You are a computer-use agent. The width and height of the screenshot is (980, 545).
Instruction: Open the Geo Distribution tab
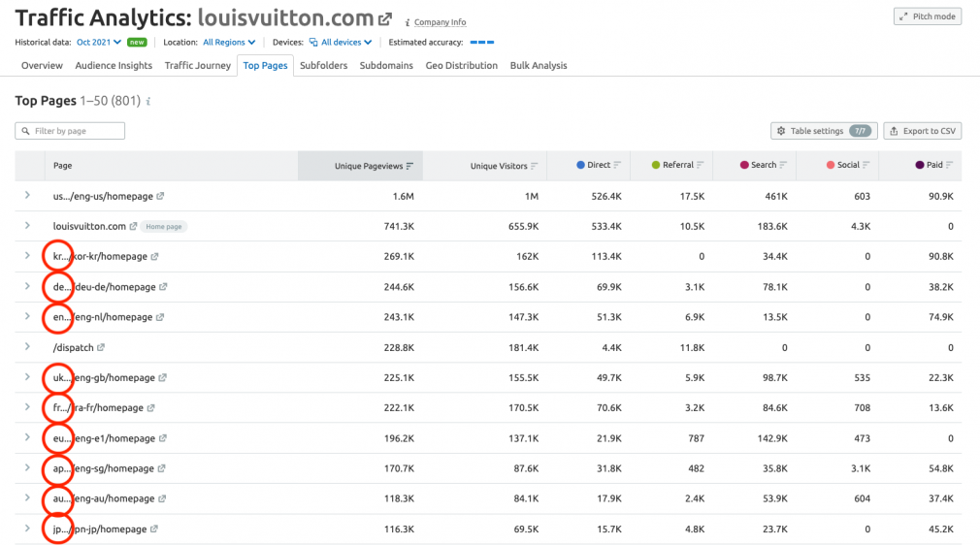pos(461,65)
